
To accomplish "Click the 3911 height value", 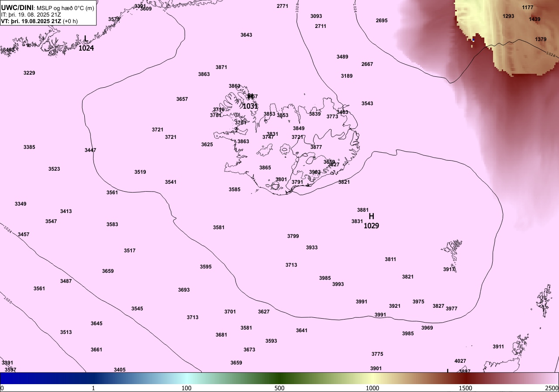I will point(498,347).
